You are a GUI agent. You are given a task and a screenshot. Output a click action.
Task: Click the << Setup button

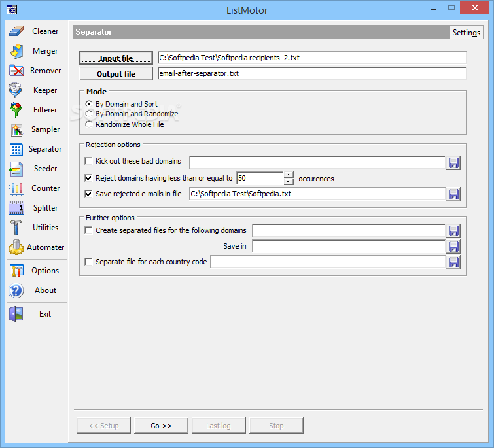103,426
